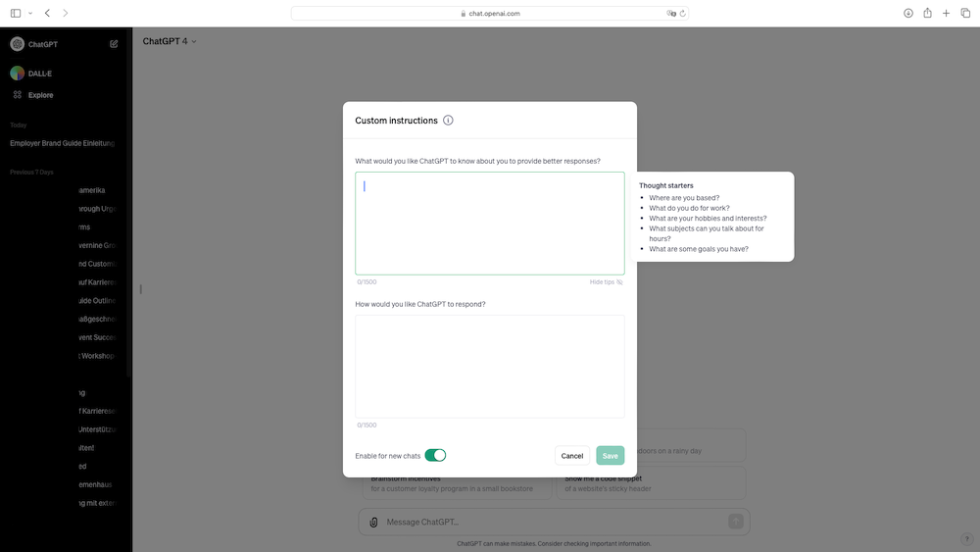Click the attach file paperclip icon
980x552 pixels.
point(373,522)
